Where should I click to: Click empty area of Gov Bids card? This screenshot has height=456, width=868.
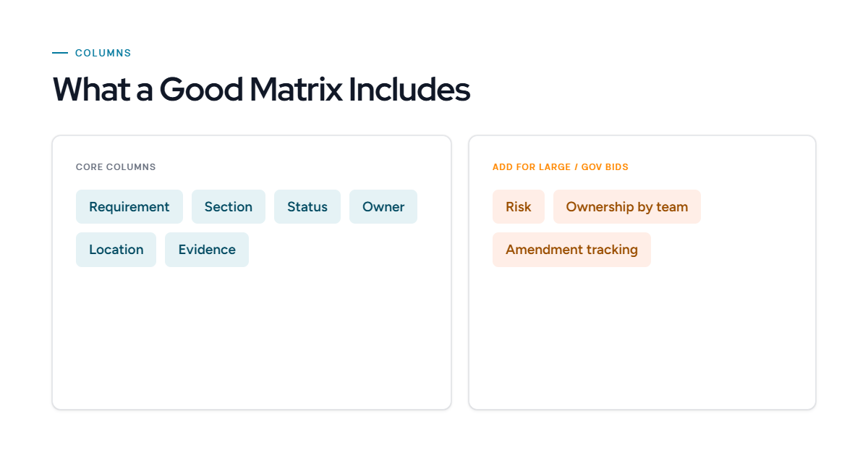click(x=642, y=340)
